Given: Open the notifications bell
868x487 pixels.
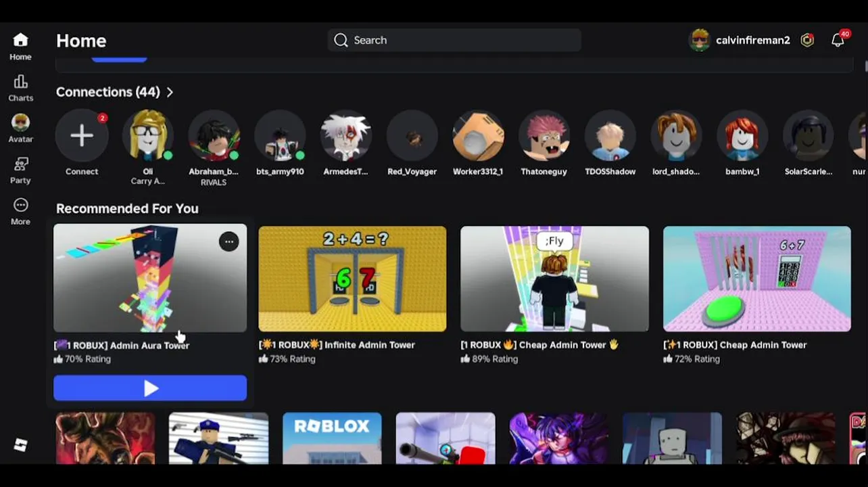Looking at the screenshot, I should (x=838, y=40).
